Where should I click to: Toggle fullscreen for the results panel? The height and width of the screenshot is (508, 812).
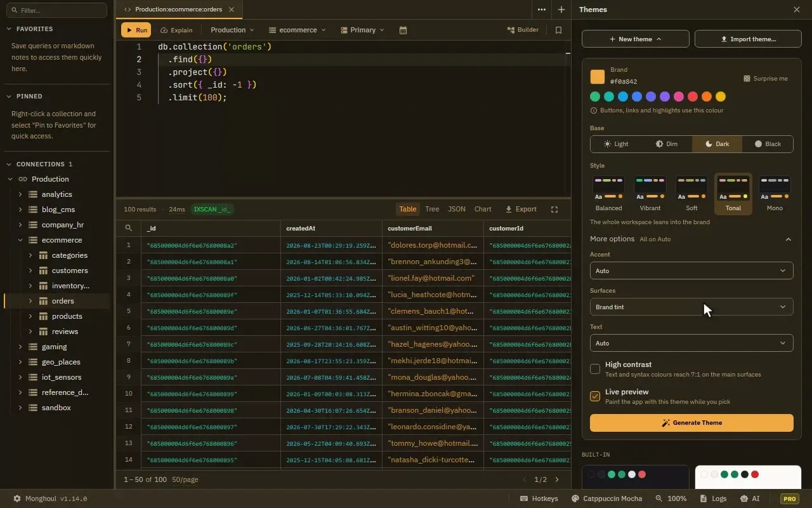point(554,210)
